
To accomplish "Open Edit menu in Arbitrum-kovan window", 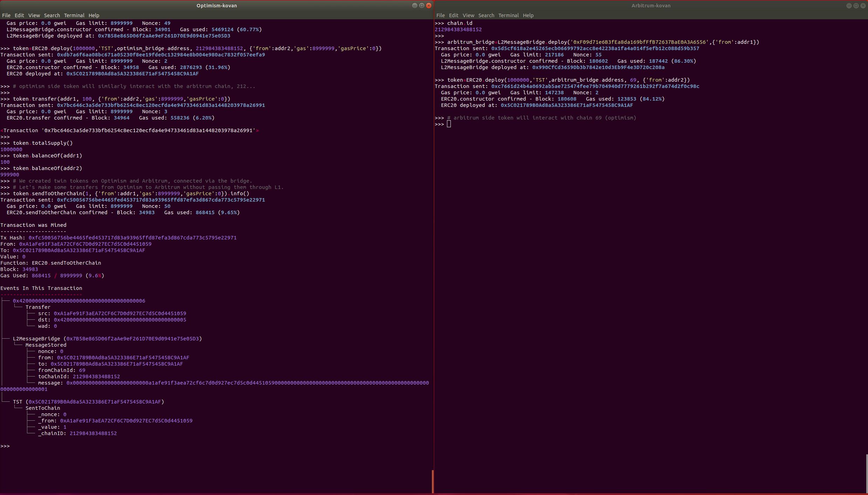I will pos(454,15).
